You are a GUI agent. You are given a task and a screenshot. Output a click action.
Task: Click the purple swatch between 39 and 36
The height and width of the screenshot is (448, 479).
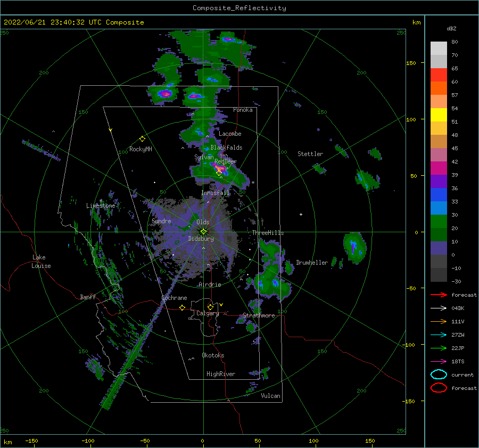click(x=439, y=181)
